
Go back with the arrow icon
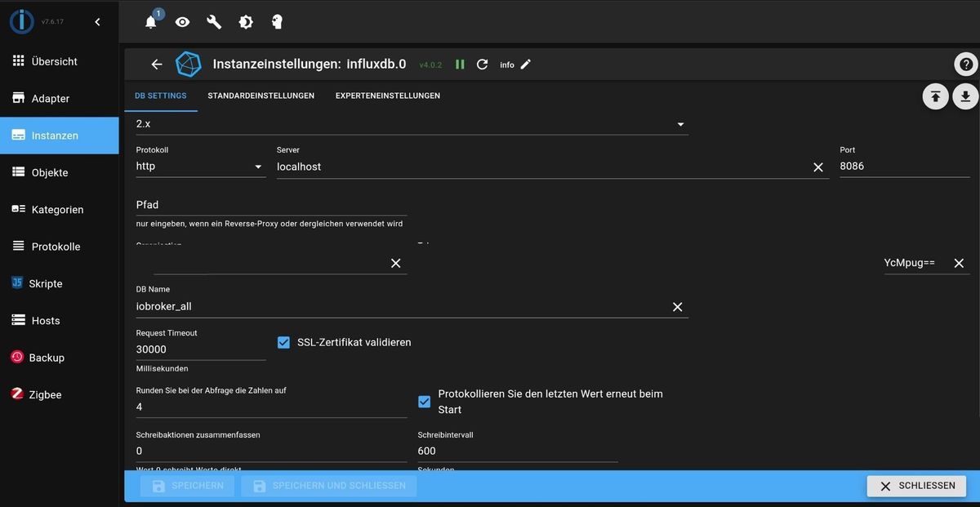coord(157,64)
